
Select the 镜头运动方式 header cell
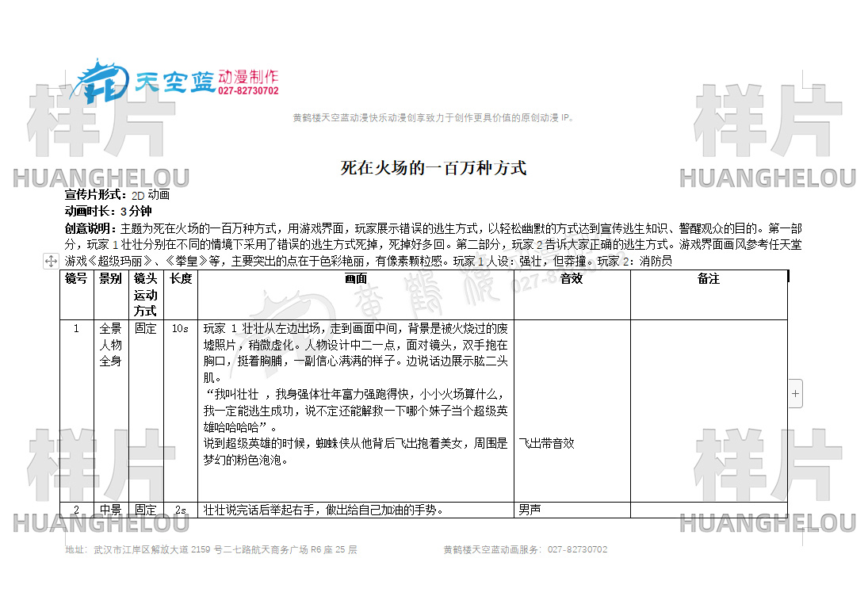tap(146, 295)
